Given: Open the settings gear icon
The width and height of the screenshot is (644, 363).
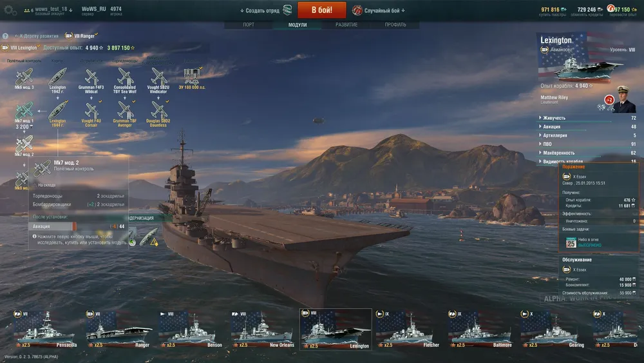Looking at the screenshot, I should point(10,11).
